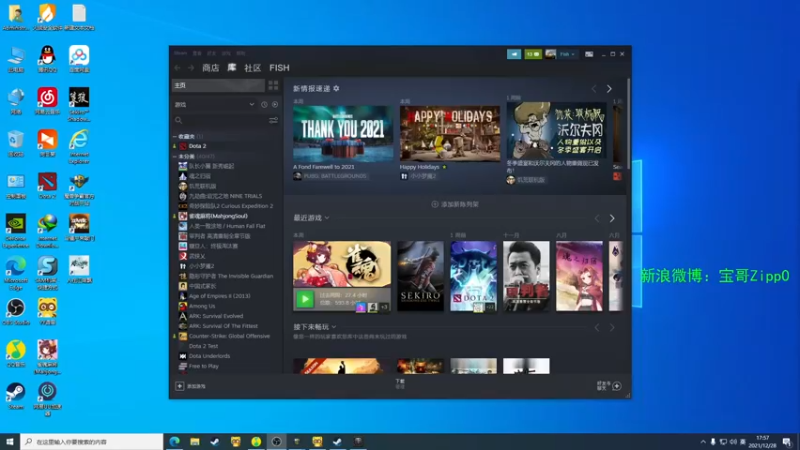Viewport: 800px width, 450px height.
Task: Toggle the ready-to-play filter icon
Action: click(x=275, y=105)
